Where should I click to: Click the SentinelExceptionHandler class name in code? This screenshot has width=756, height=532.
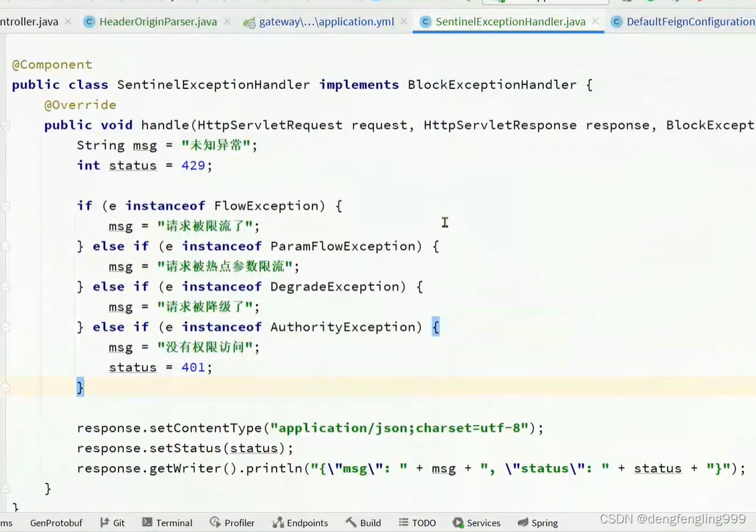click(213, 85)
